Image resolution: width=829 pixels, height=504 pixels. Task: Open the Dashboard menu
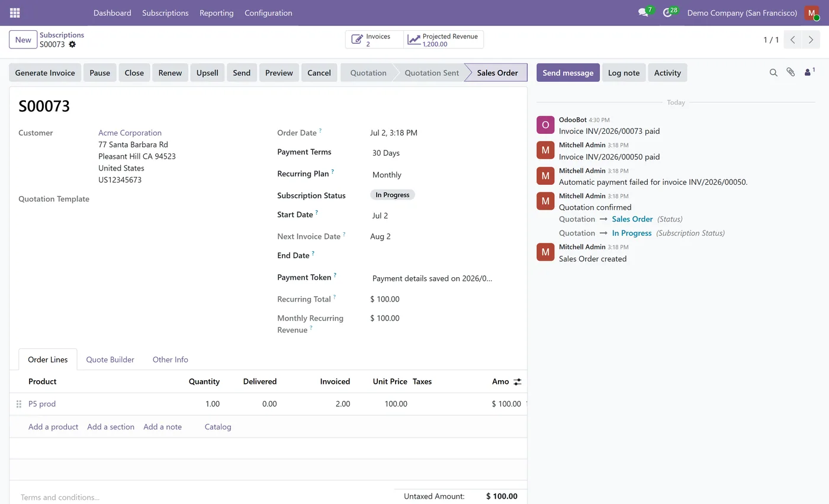tap(112, 12)
